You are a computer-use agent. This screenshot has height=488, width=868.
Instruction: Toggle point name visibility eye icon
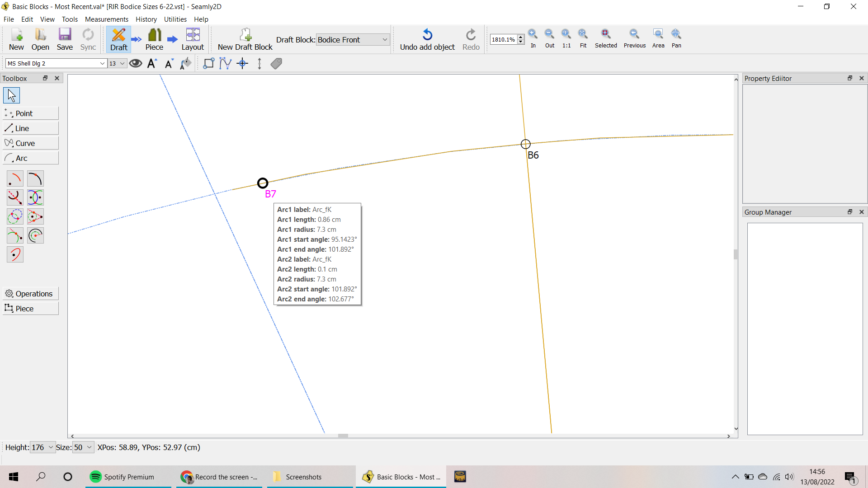(135, 63)
